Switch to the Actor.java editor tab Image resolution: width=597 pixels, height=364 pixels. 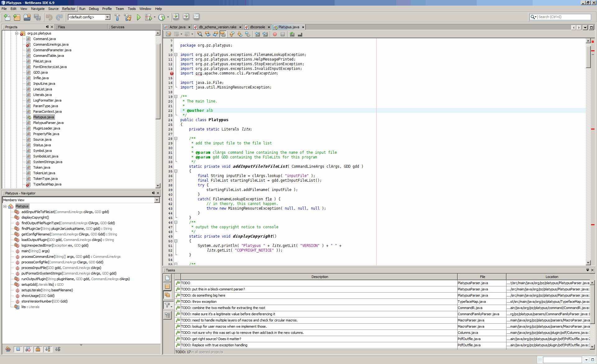pos(177,27)
